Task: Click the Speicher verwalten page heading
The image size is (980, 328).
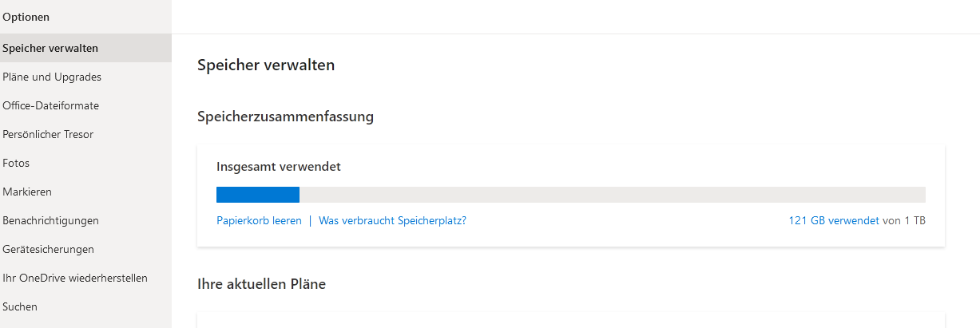Action: tap(266, 65)
